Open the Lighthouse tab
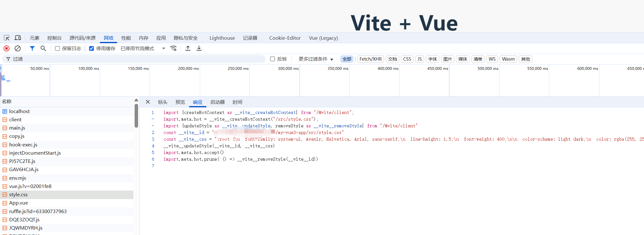 pos(222,38)
